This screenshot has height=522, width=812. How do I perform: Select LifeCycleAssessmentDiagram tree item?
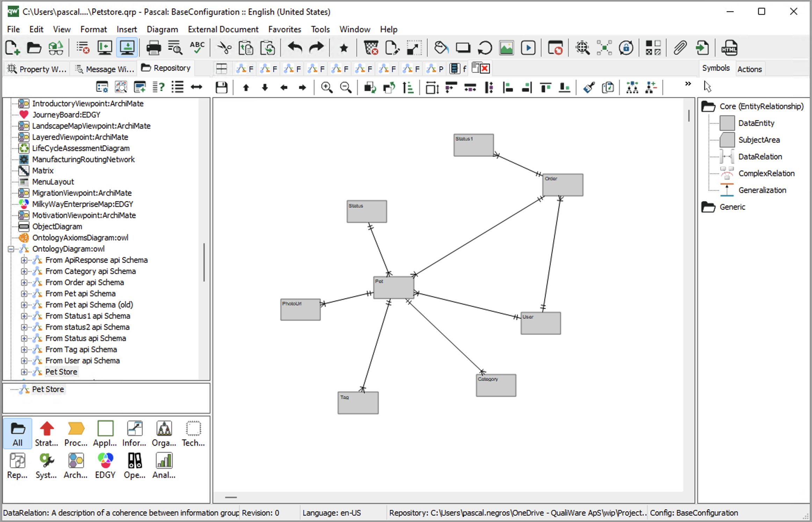[x=81, y=148]
